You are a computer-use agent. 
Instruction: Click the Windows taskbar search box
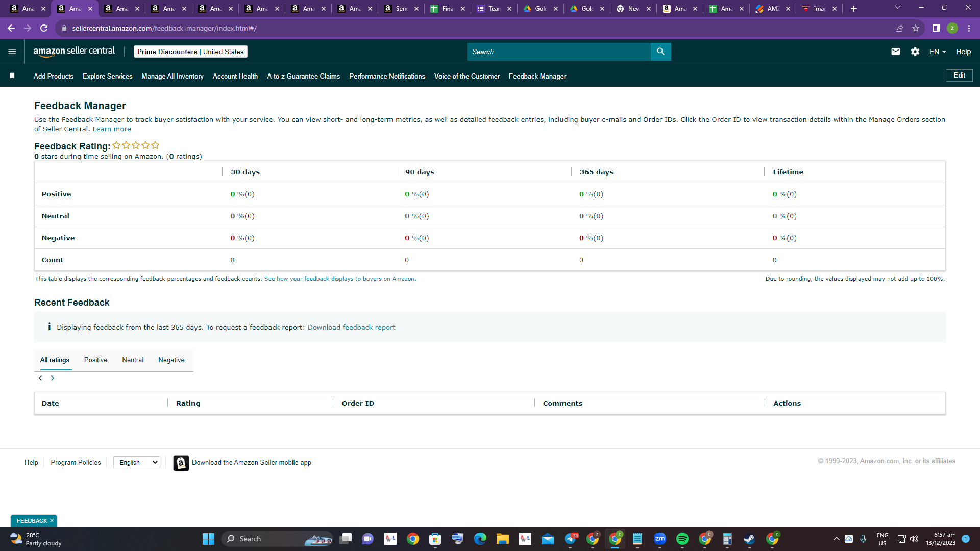pos(278,539)
